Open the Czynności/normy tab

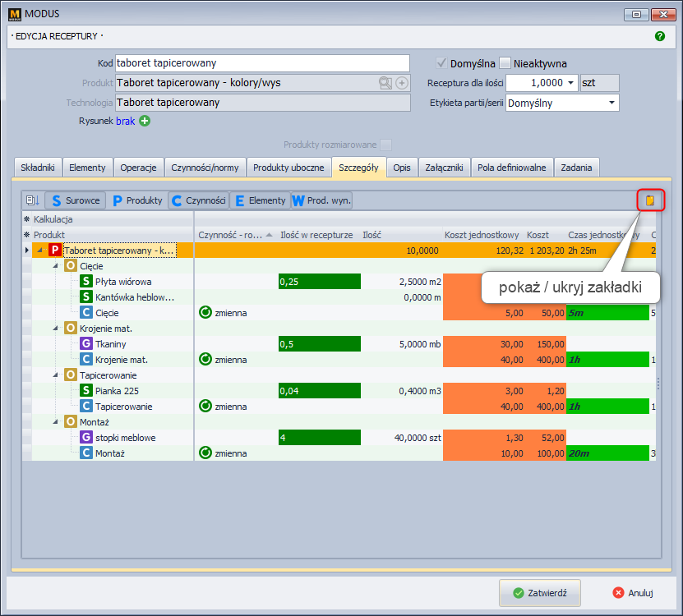tap(205, 168)
